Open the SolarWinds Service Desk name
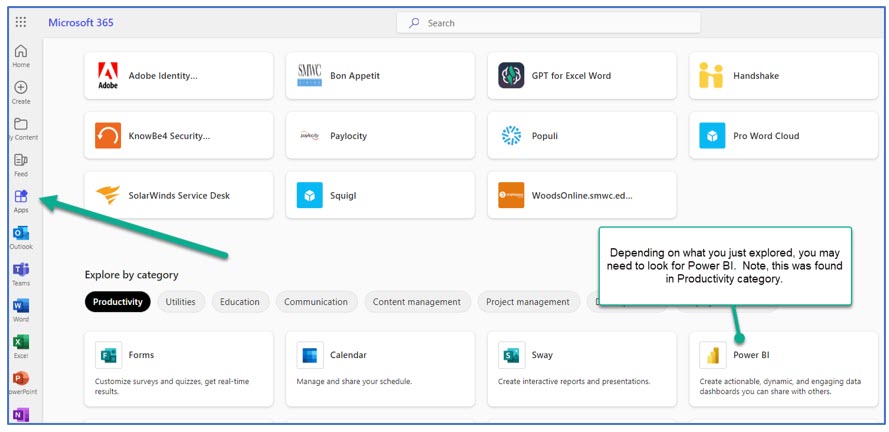Viewport: 889px width, 432px height. pos(179,195)
